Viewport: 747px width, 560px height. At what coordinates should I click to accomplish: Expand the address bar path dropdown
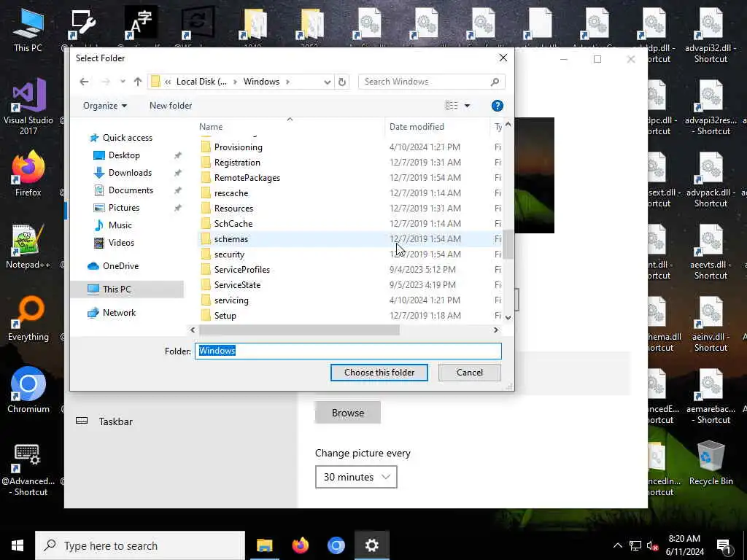(328, 82)
